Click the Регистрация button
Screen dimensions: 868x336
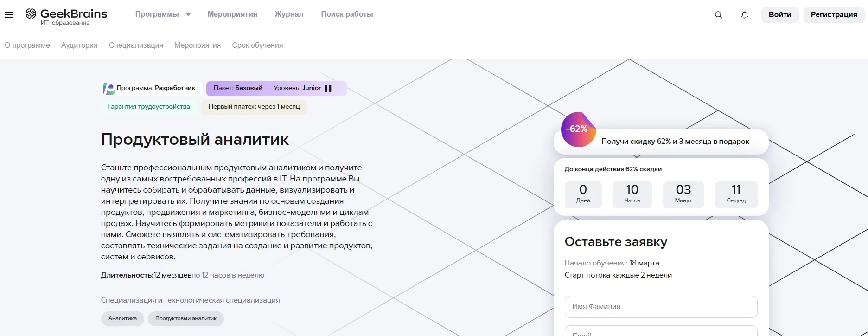[x=834, y=15]
